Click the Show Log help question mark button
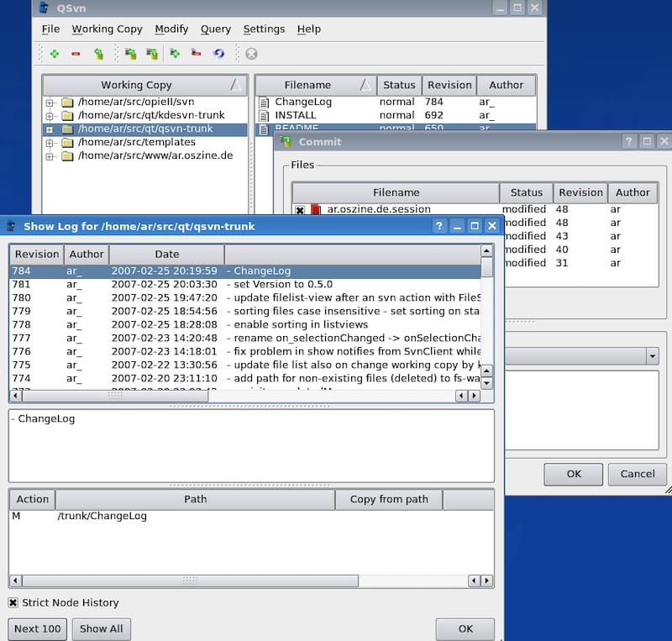Image resolution: width=672 pixels, height=641 pixels. pos(438,225)
